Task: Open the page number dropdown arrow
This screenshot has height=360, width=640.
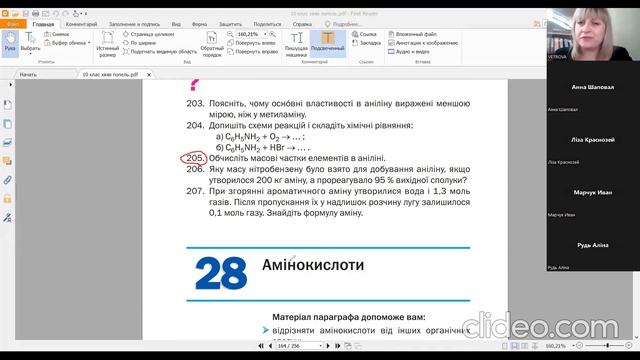Action: 320,346
